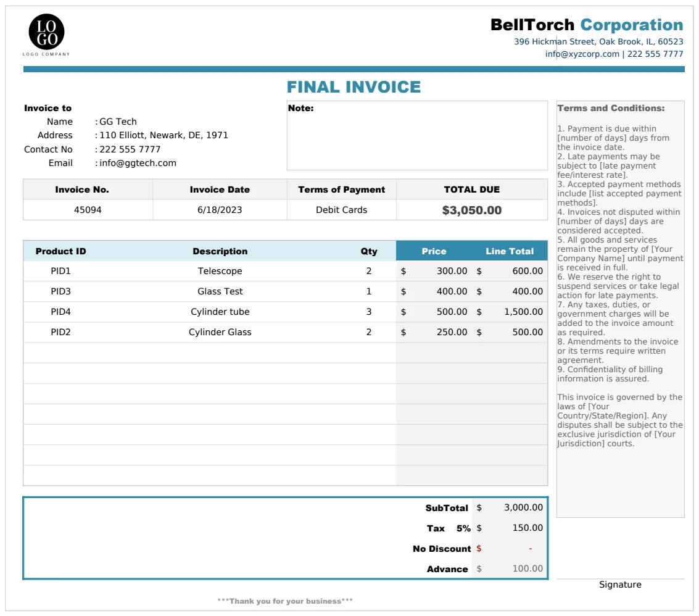Click the 'This invoice is governed by' paragraph

point(619,420)
